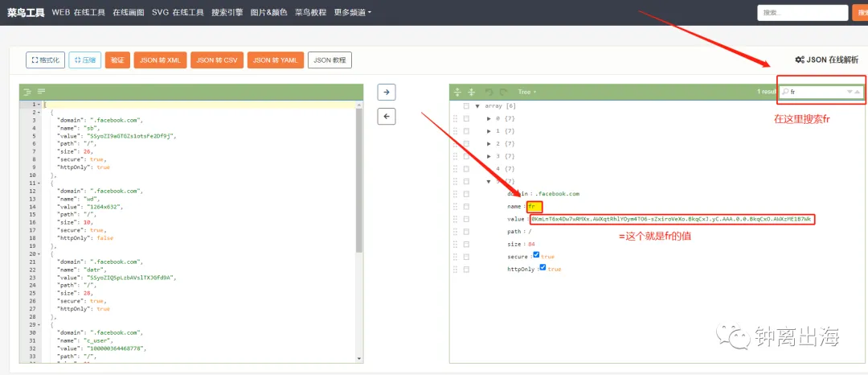
Task: Click the drag handle of row 1 {7}
Action: [456, 131]
